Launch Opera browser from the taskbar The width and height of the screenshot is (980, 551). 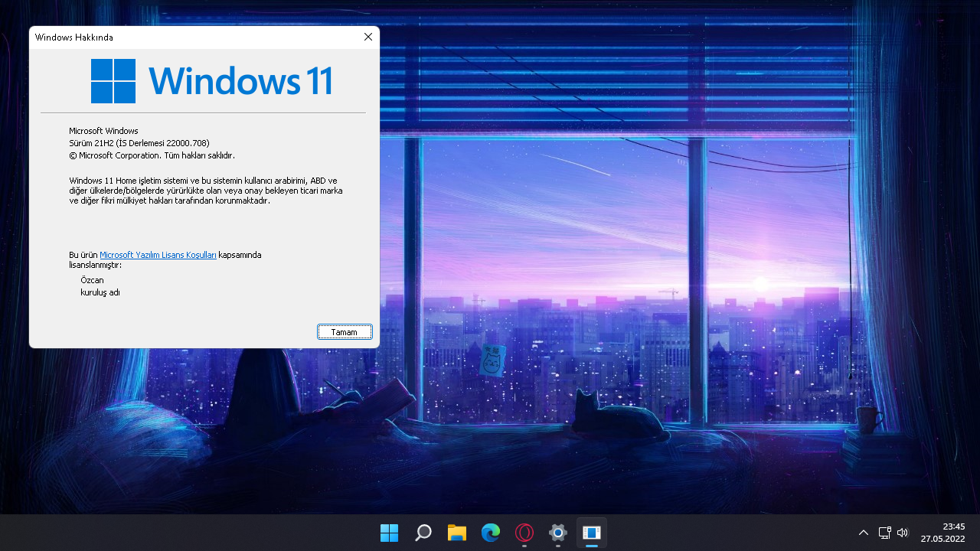[524, 533]
